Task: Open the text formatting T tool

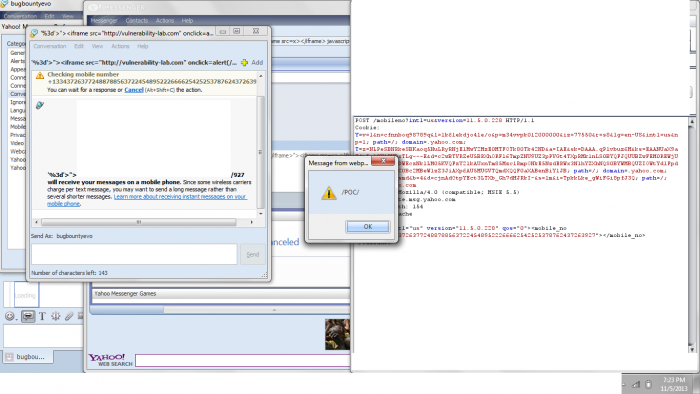Action: pos(42,316)
